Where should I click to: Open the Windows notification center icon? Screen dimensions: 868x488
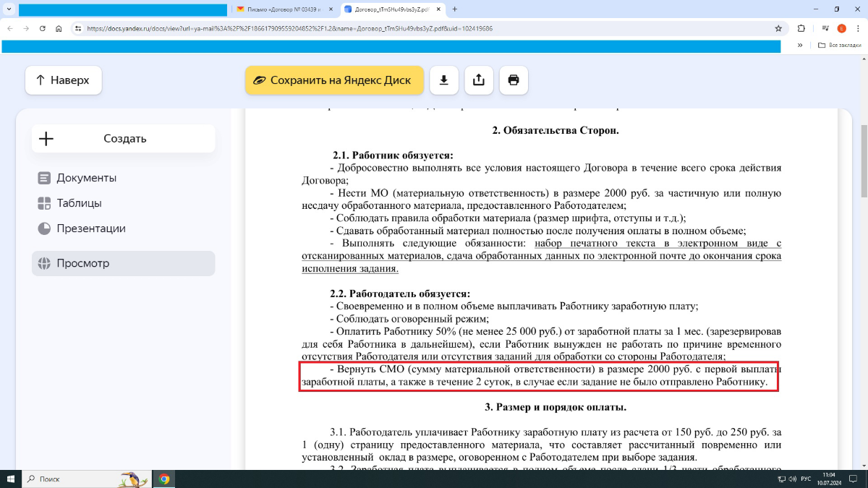pyautogui.click(x=854, y=479)
